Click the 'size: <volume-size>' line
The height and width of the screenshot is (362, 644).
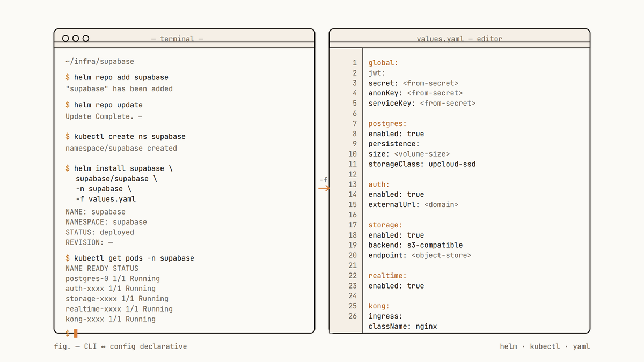tap(409, 154)
